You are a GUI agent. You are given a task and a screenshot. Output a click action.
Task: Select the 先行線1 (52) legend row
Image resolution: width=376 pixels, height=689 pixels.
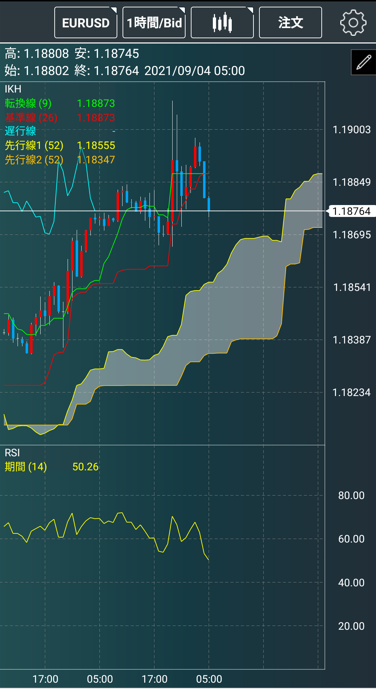click(x=60, y=145)
